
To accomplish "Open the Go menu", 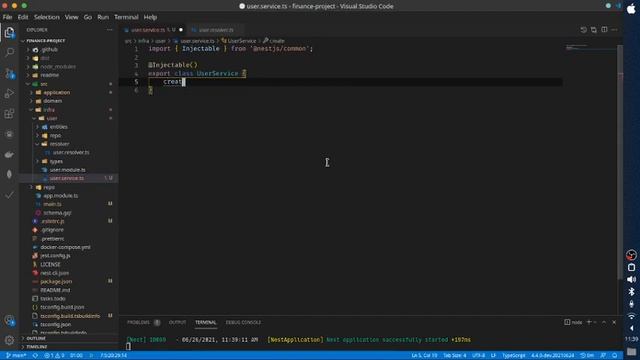I will coord(88,17).
